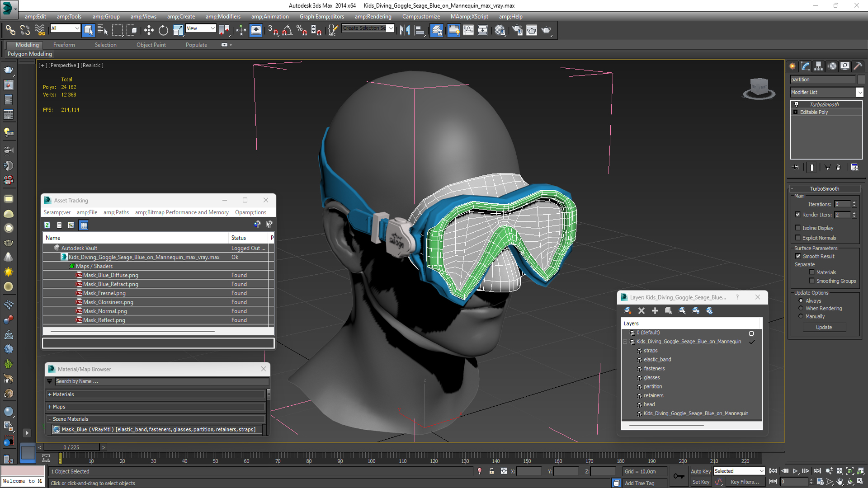Toggle the Angle Snap icon
Screen dimensions: 868x488
288,30
